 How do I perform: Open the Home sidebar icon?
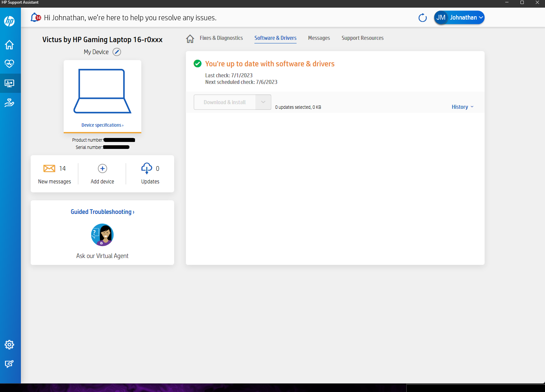click(x=10, y=45)
